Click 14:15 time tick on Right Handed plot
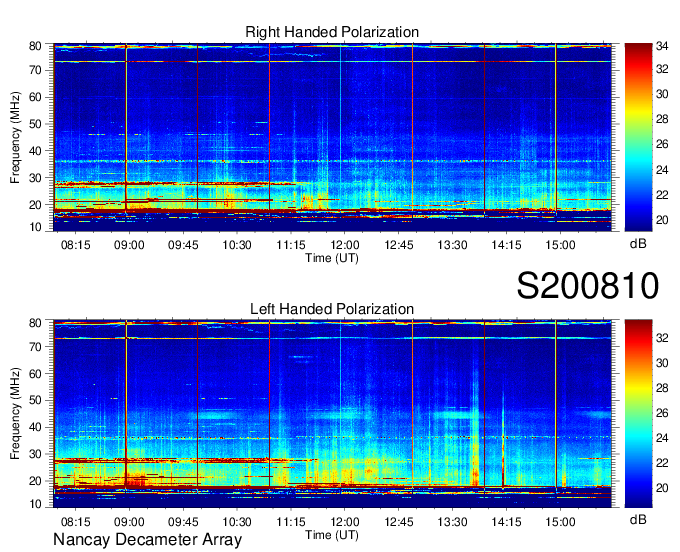This screenshot has width=680, height=552. click(506, 245)
